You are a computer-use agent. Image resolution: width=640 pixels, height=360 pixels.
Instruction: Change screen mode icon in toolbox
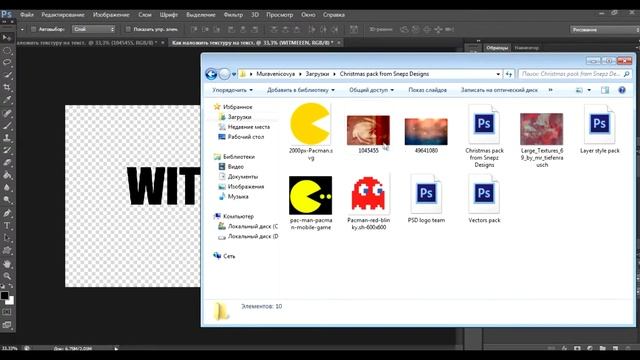7,325
